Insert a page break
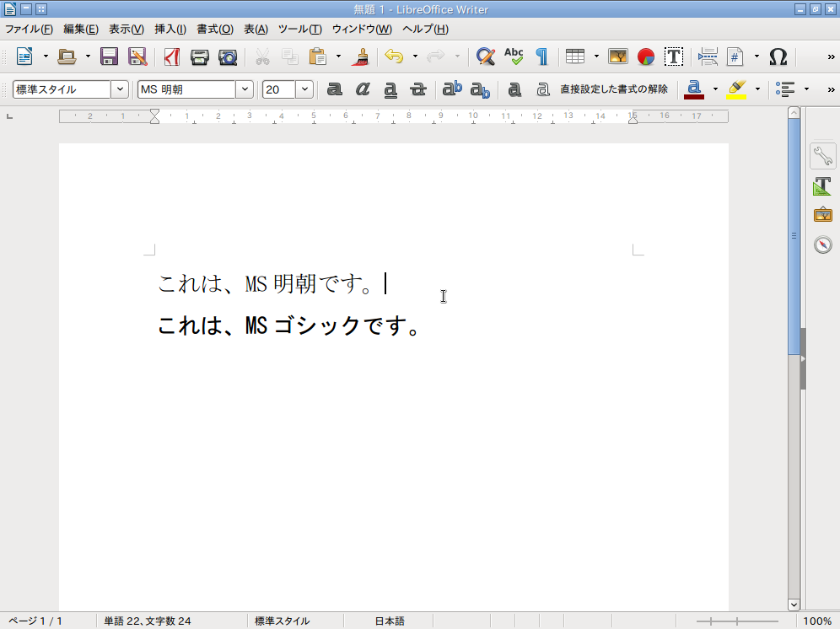 click(x=708, y=56)
